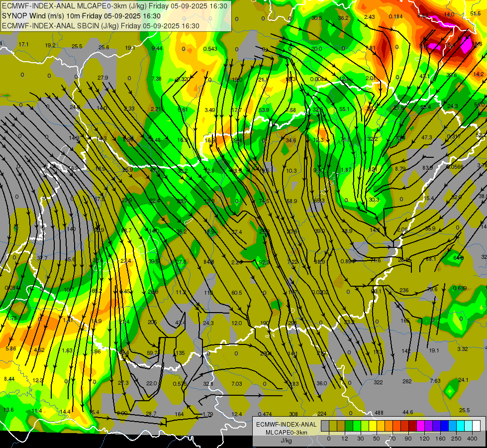This screenshot has height=448, width=487.
Task: Click the legend scale label 70
Action: (392, 439)
